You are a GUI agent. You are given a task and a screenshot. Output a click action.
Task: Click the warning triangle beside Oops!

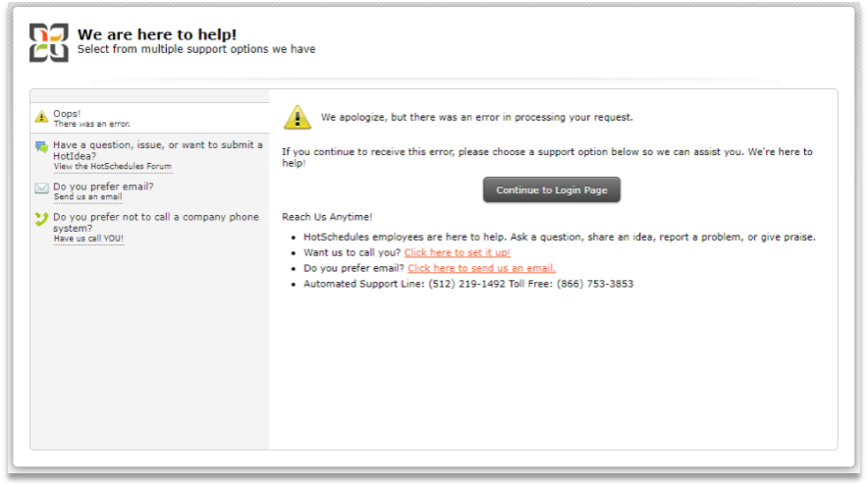pyautogui.click(x=41, y=116)
